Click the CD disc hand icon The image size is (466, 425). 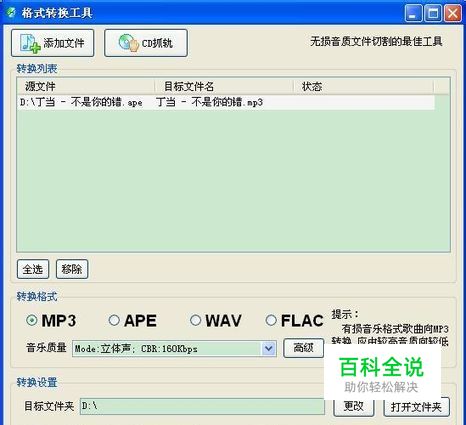[128, 43]
